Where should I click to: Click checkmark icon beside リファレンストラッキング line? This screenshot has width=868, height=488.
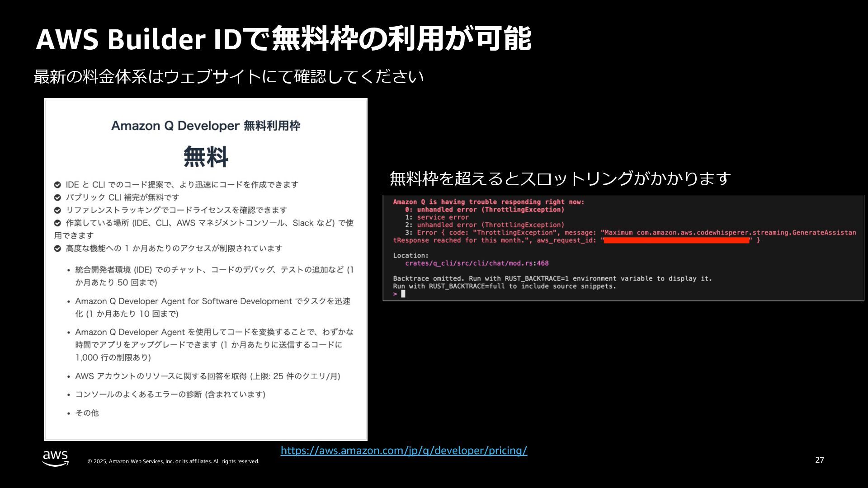pyautogui.click(x=57, y=210)
